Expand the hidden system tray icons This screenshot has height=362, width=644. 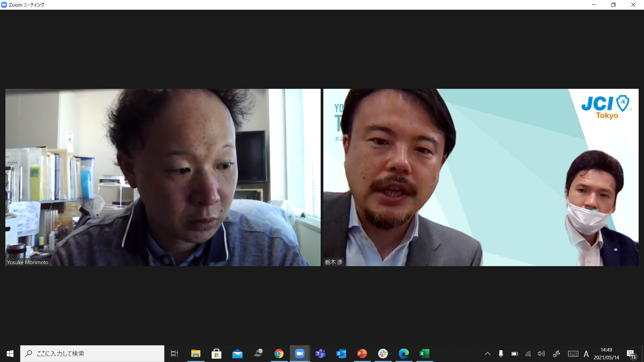488,354
